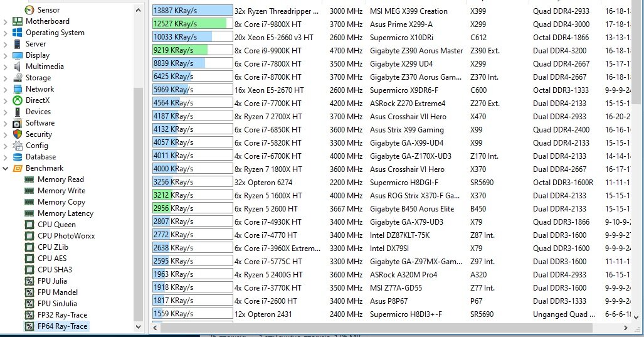
Task: Click the FPU Mandel percent icon
Action: coord(29,292)
